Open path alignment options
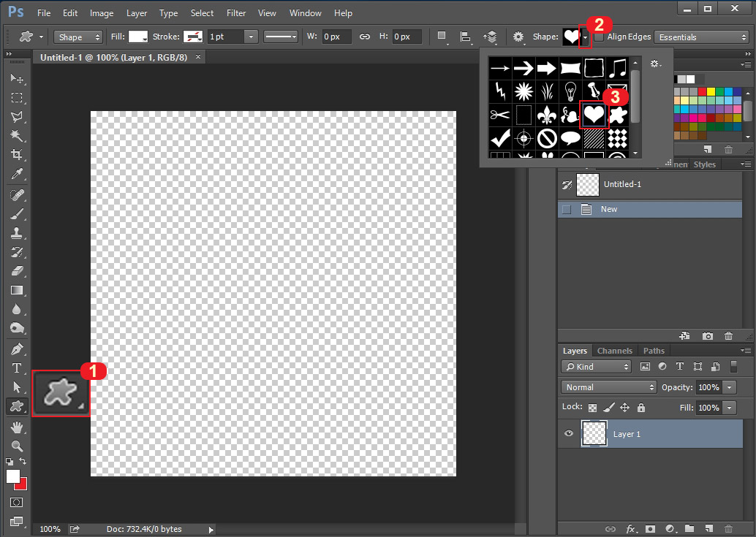This screenshot has width=756, height=537. pyautogui.click(x=466, y=37)
